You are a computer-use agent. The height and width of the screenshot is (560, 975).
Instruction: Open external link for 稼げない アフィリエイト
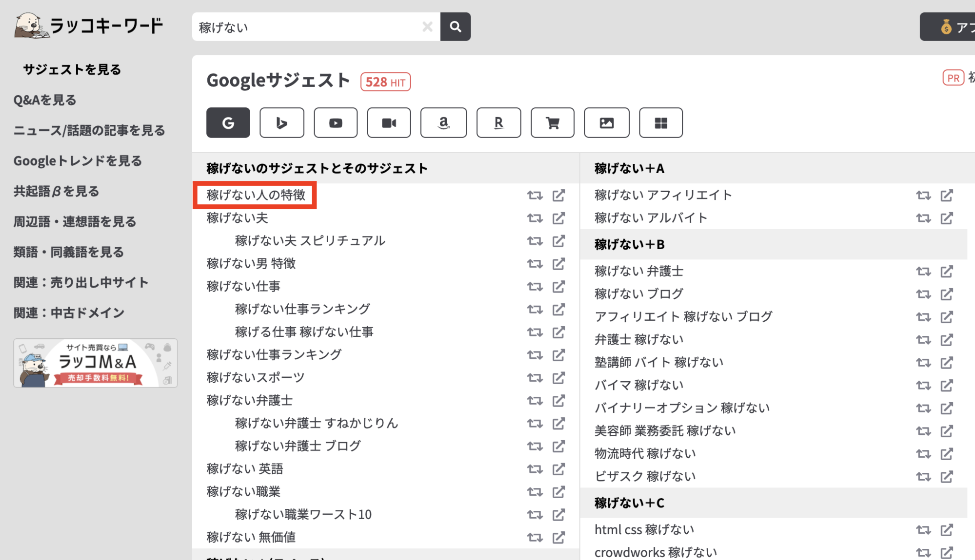(x=946, y=195)
